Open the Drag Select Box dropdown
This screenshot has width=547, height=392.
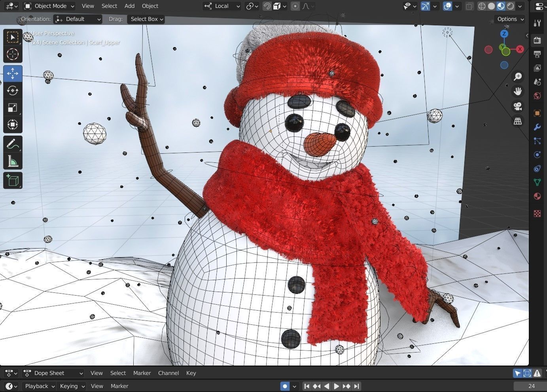[x=146, y=19]
